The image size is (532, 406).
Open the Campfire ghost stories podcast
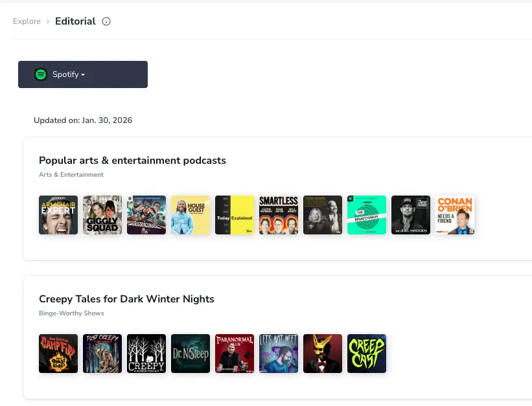(58, 354)
